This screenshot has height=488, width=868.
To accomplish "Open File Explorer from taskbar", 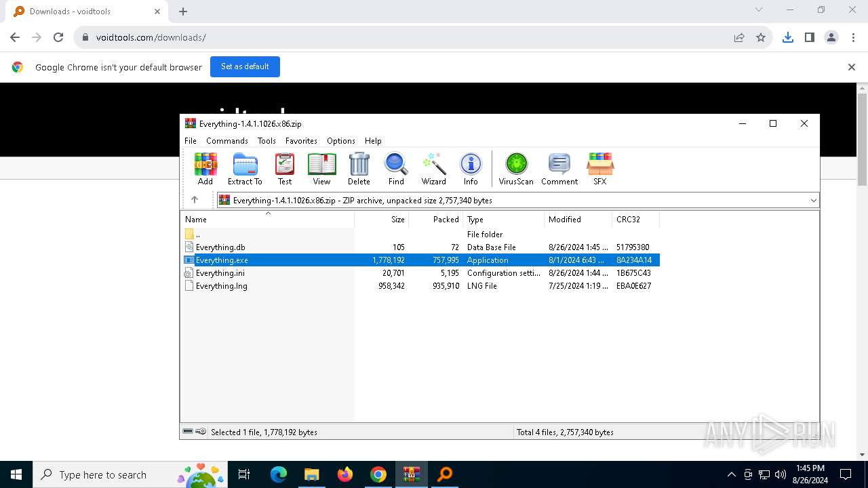I will 311,474.
